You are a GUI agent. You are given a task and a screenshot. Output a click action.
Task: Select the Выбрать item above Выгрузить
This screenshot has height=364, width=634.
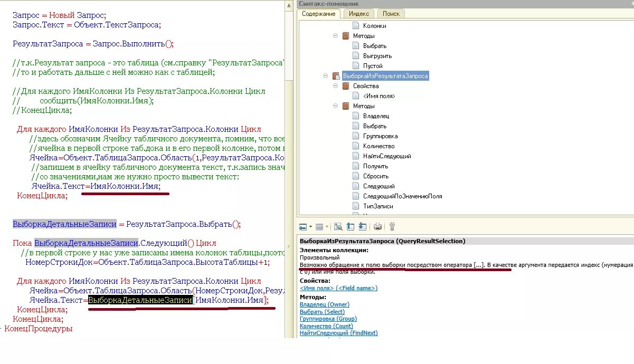pyautogui.click(x=375, y=46)
